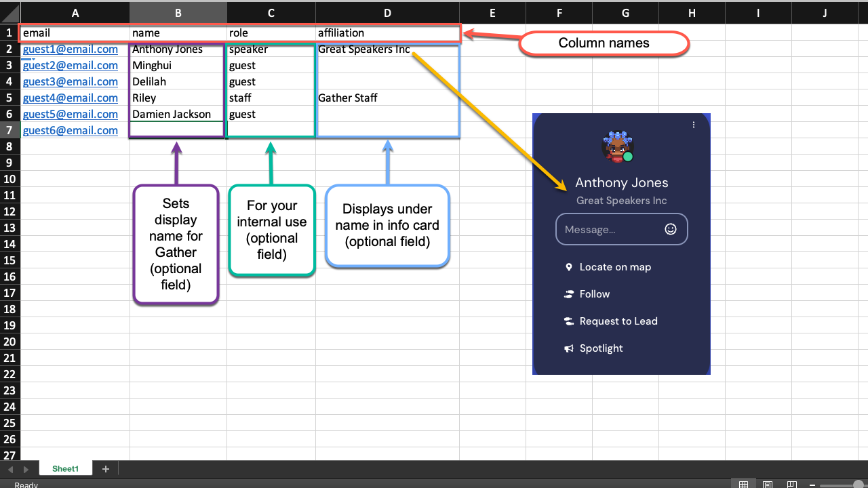This screenshot has width=868, height=488.
Task: Select the Follow icon in the info card
Action: [568, 293]
